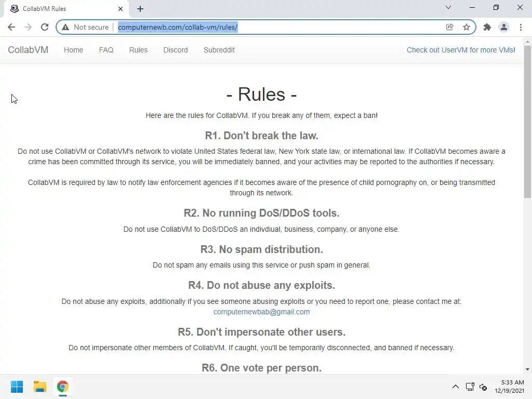Open the Extensions puzzle icon

[x=487, y=27]
